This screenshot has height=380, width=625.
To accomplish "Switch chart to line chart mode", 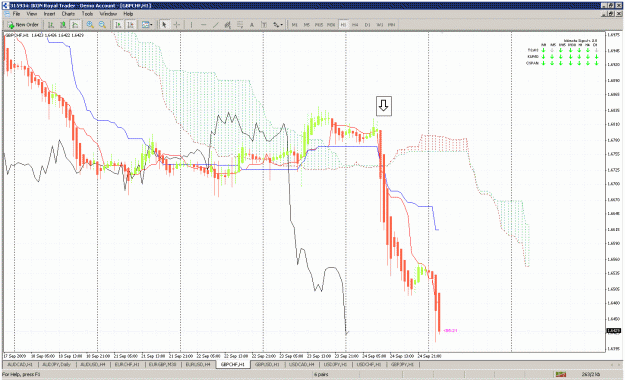I will [75, 25].
